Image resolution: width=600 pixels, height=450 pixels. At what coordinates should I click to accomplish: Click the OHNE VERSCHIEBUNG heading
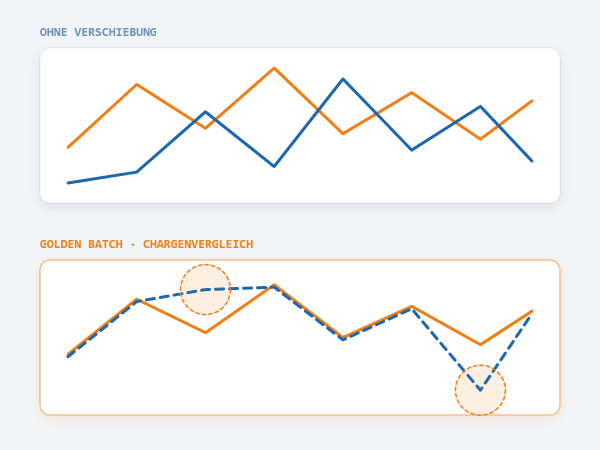pos(98,32)
